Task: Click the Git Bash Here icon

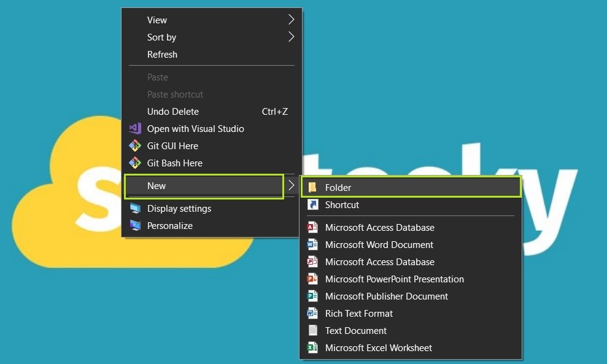Action: point(135,163)
